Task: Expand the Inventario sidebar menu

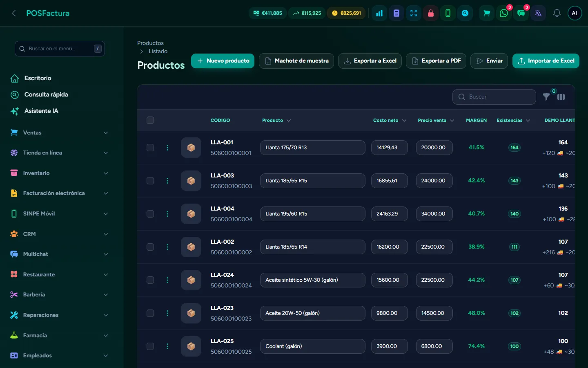Action: click(60, 173)
